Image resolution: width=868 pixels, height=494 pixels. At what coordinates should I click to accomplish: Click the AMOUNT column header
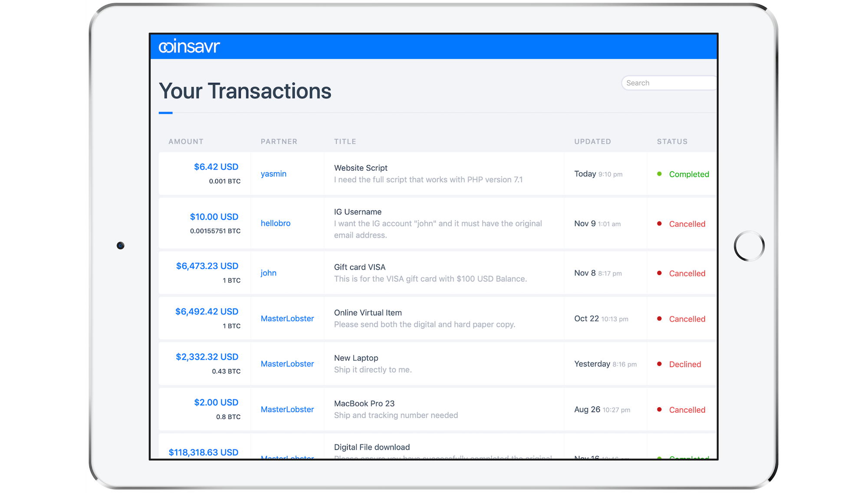[186, 141]
